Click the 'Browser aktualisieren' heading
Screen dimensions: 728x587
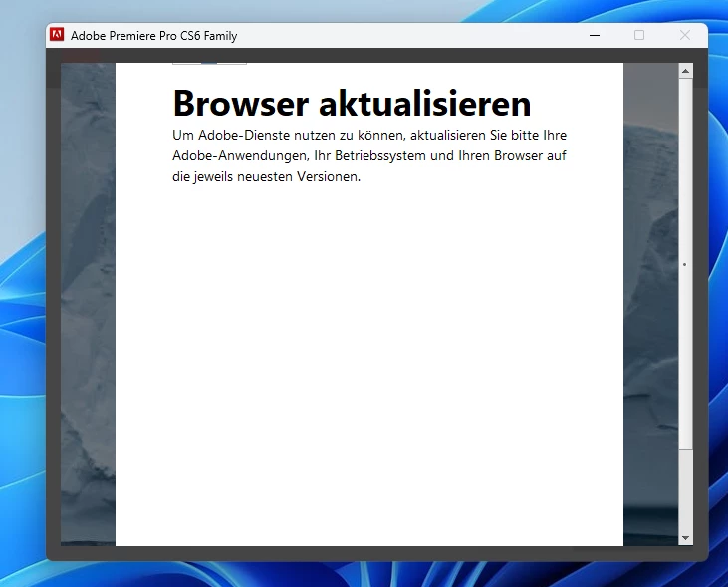[x=352, y=103]
